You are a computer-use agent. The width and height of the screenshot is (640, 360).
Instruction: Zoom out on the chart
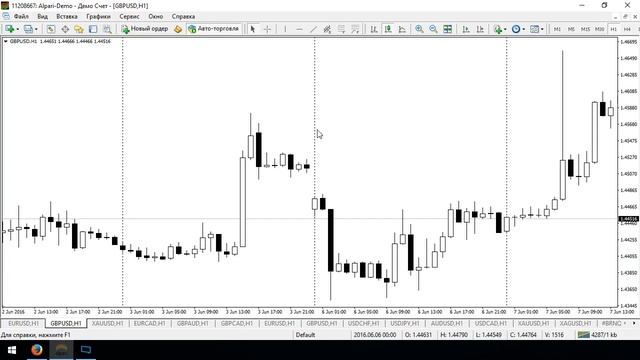(433, 29)
